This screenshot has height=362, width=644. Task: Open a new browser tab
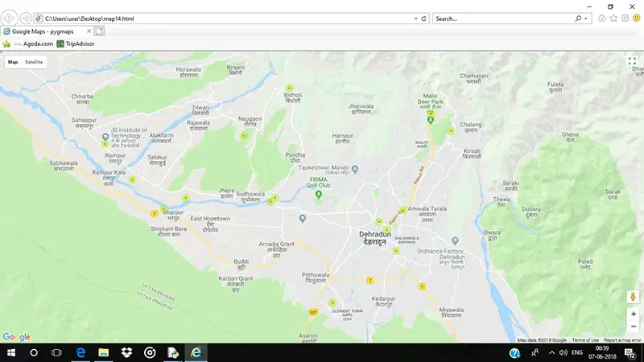99,31
